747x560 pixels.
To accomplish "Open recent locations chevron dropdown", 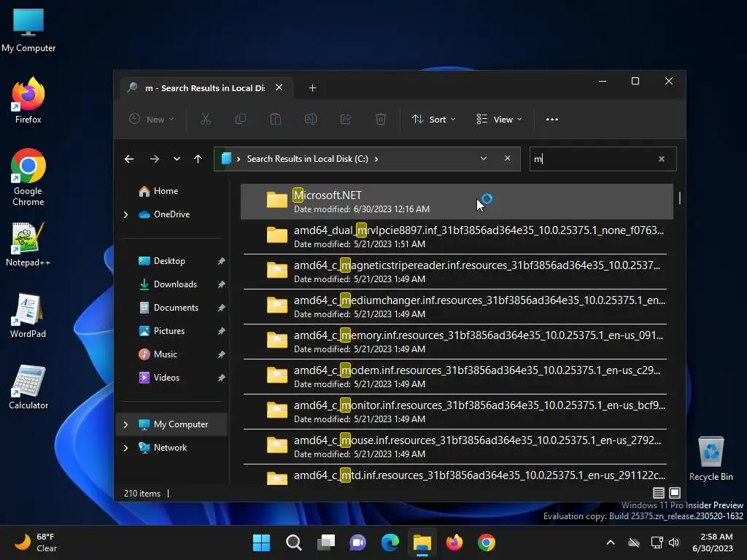I will 177,159.
